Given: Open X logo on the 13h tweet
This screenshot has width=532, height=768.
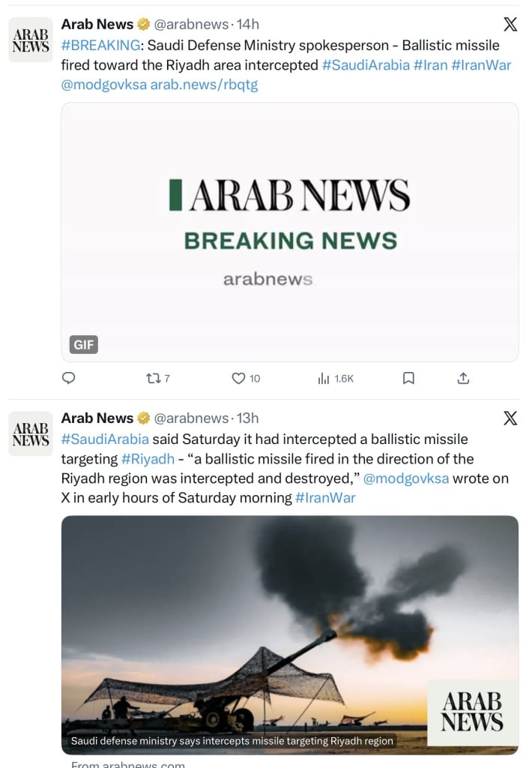Looking at the screenshot, I should click(510, 418).
